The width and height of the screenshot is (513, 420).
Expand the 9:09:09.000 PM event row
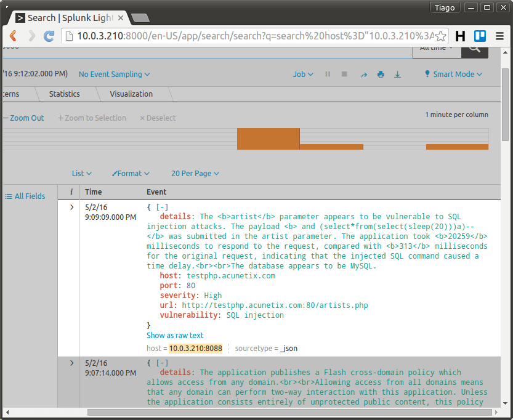[x=71, y=207]
